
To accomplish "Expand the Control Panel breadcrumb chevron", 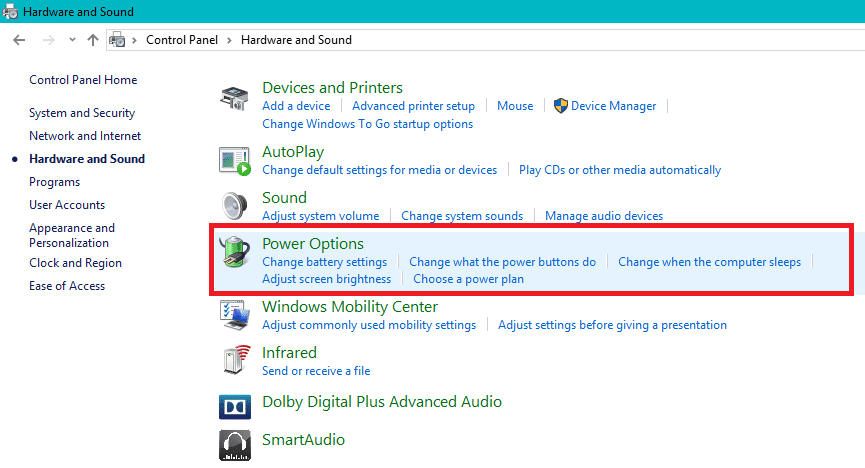I will tap(229, 40).
